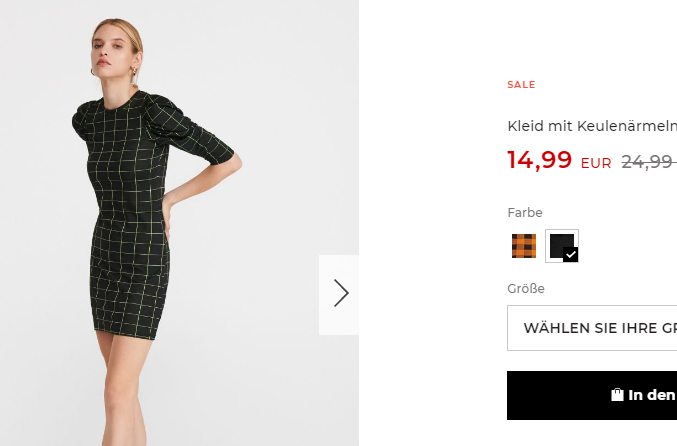Open the SALE category label

point(521,85)
